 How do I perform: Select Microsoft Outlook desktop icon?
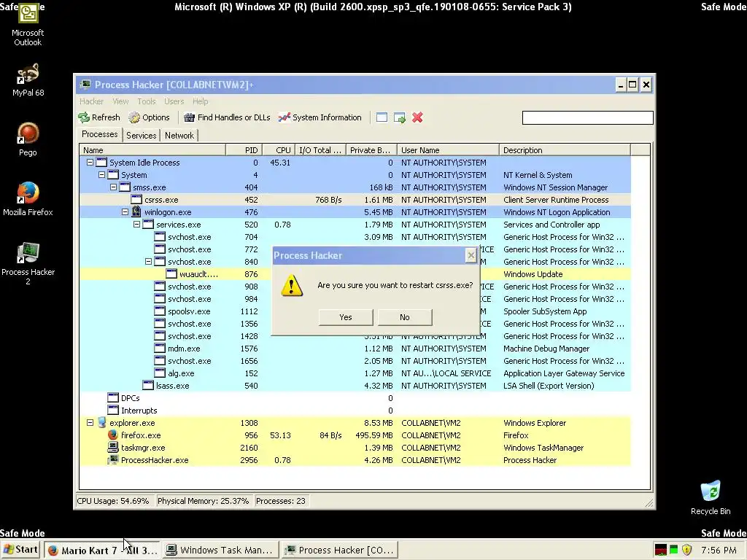pyautogui.click(x=28, y=25)
